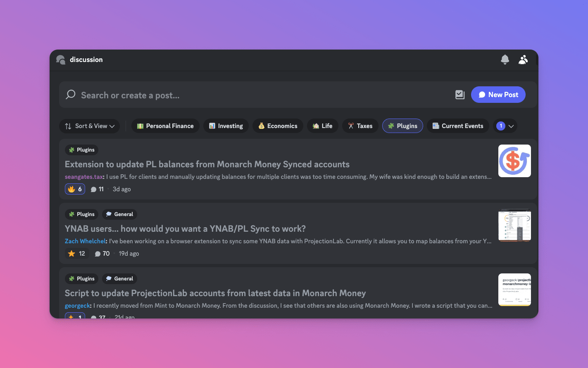Click the community logo beside discussion

(60, 59)
